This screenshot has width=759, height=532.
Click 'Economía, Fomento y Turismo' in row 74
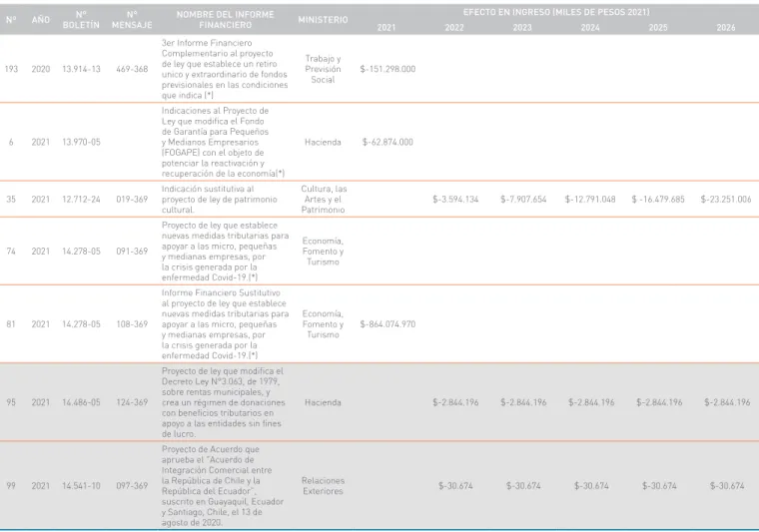[323, 252]
